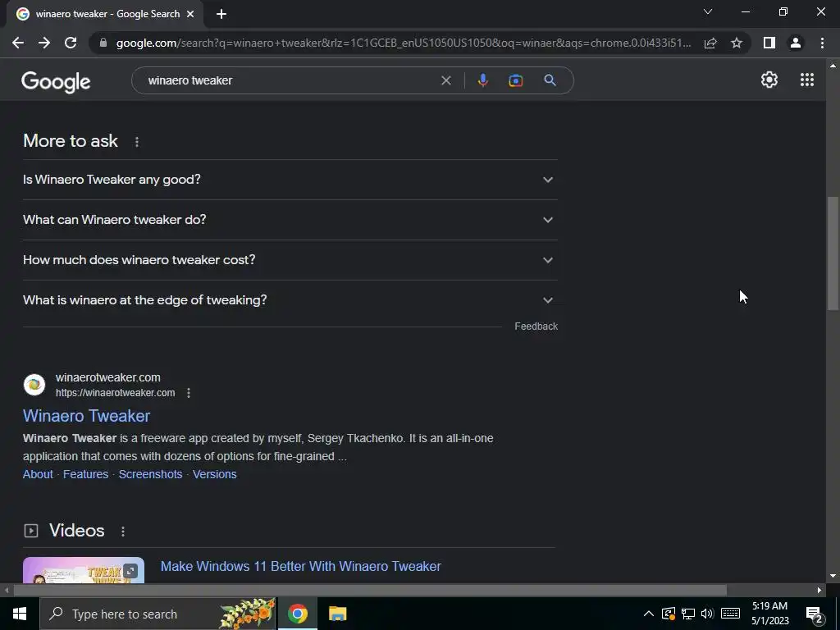
Task: Open Chrome side panel
Action: pos(769,43)
